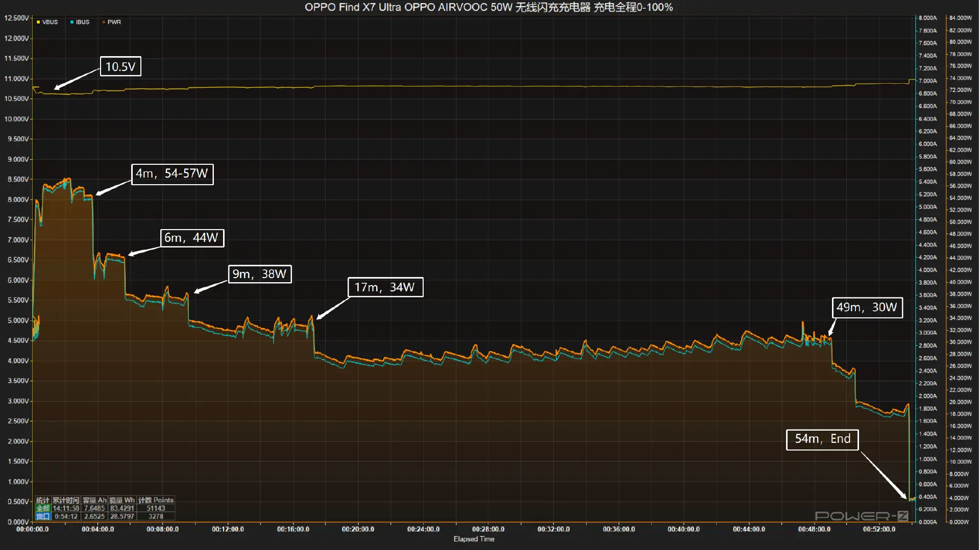Click the 00:00:00.0 time axis tick
This screenshot has height=550, width=980.
point(33,529)
